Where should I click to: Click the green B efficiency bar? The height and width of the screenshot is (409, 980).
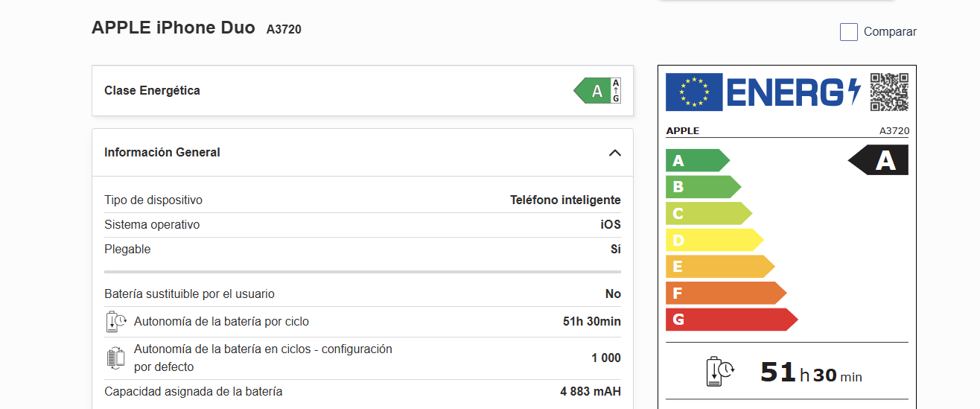[703, 187]
